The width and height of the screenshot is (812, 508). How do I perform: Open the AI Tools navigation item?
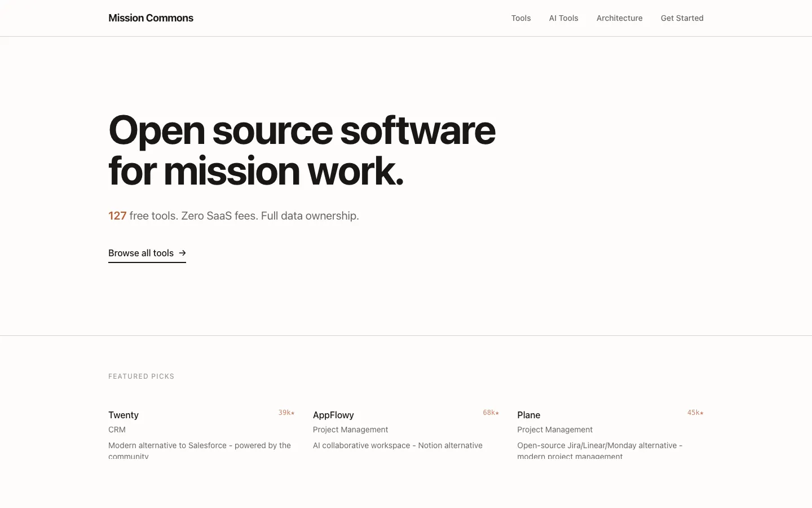click(x=563, y=18)
